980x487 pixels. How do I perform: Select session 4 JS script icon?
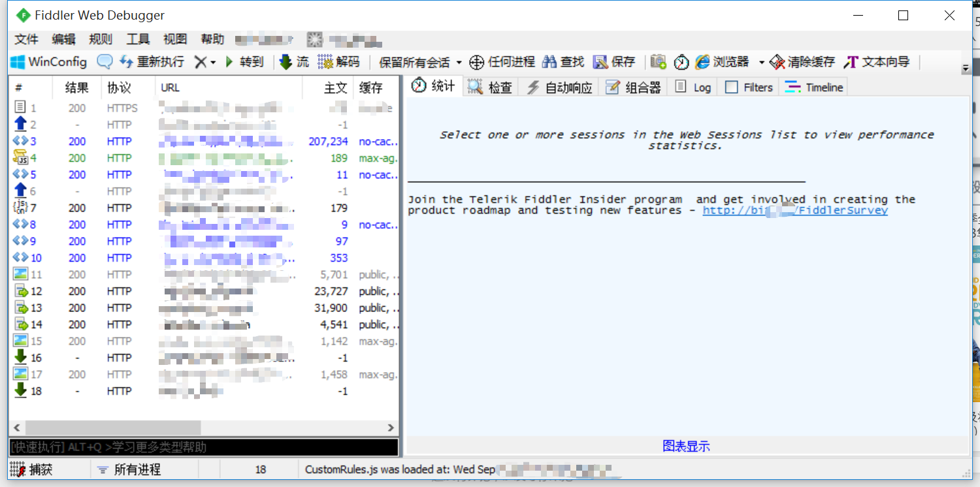pyautogui.click(x=20, y=157)
